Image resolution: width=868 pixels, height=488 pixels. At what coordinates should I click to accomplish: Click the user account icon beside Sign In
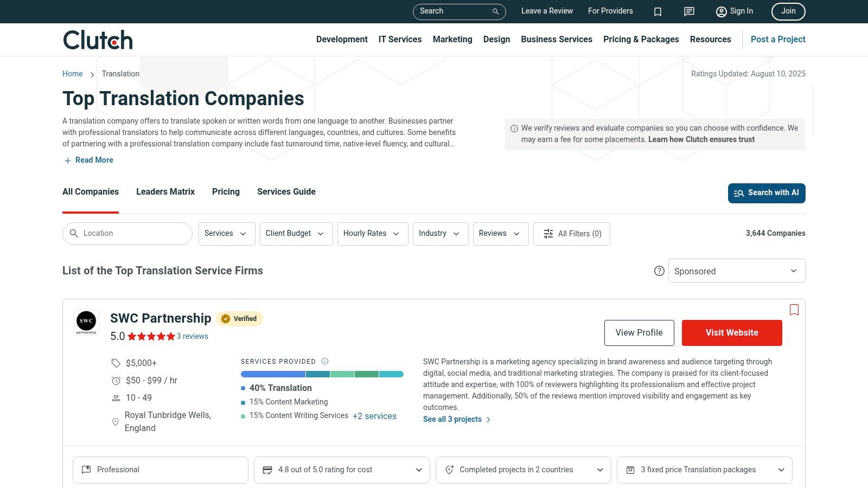point(721,11)
